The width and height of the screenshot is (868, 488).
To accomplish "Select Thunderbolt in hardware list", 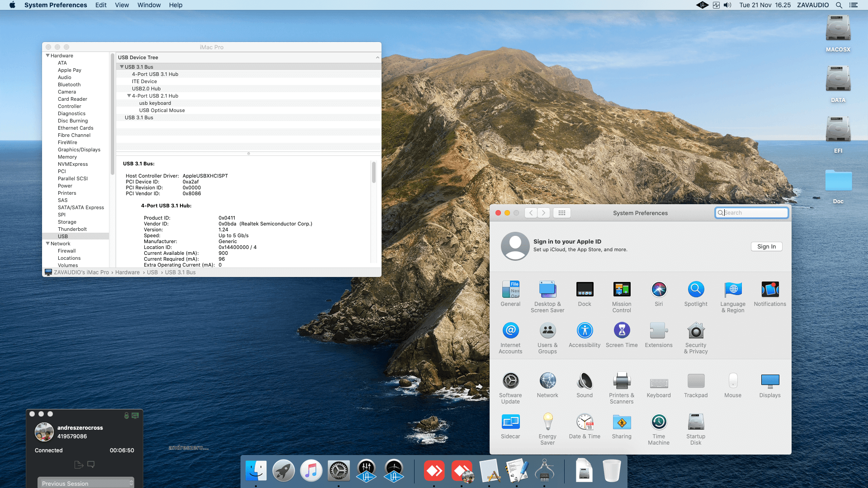I will click(x=72, y=229).
